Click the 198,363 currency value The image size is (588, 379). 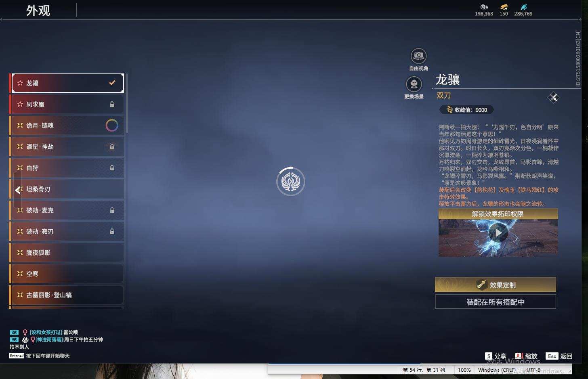[x=484, y=14]
